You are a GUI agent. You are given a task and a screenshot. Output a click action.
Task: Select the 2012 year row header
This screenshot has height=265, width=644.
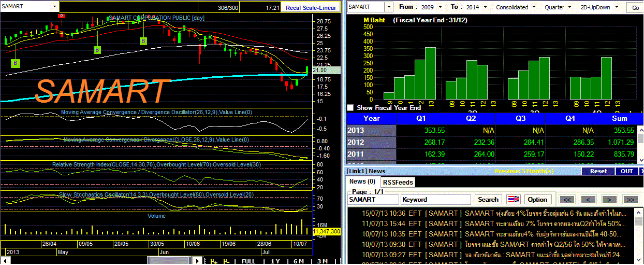[371, 143]
